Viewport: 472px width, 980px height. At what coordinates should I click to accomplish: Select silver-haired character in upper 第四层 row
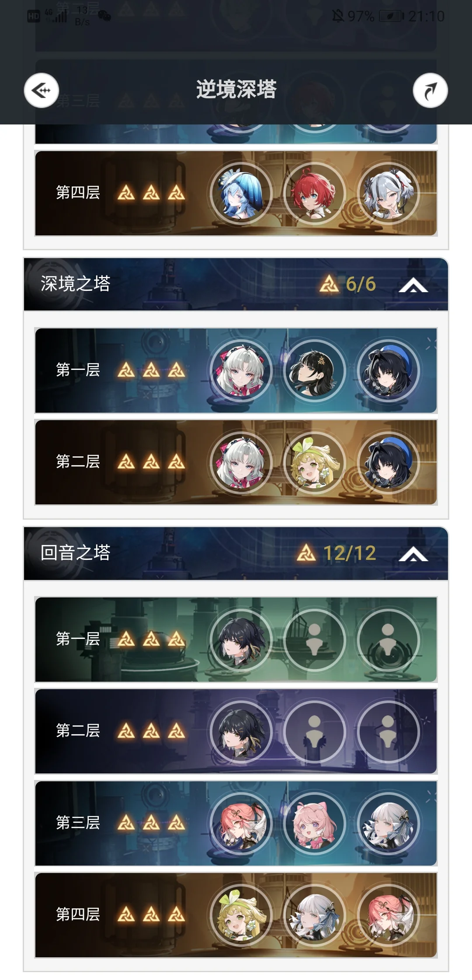[388, 193]
